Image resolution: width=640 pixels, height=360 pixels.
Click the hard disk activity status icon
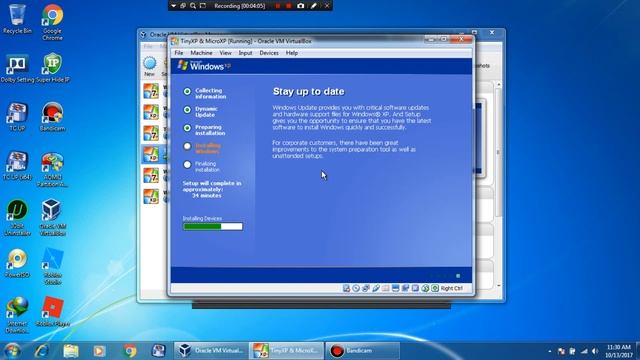pyautogui.click(x=346, y=288)
